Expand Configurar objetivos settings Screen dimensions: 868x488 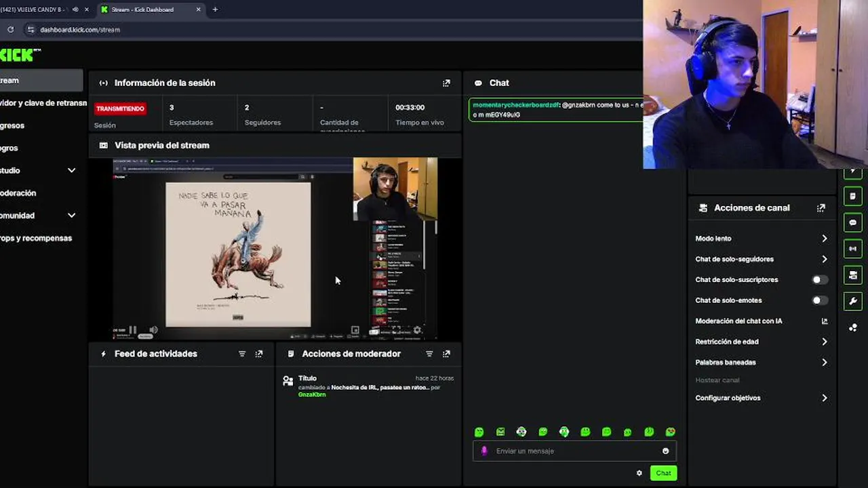pos(825,398)
